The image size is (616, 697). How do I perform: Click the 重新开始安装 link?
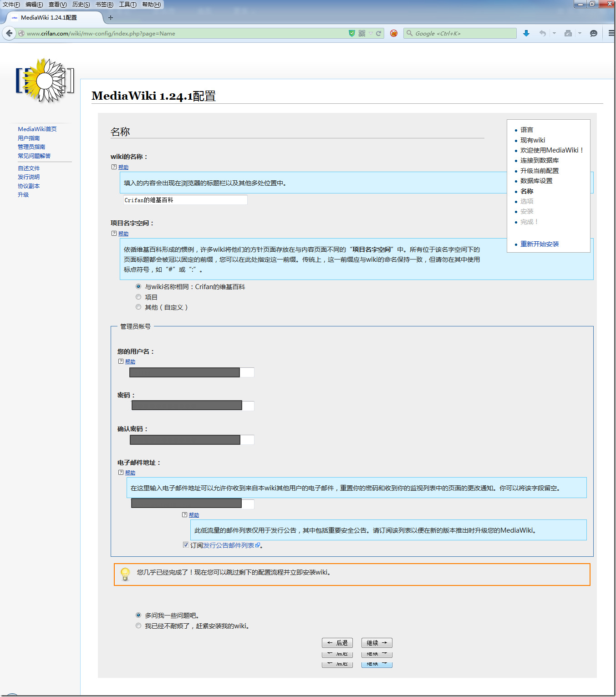540,244
